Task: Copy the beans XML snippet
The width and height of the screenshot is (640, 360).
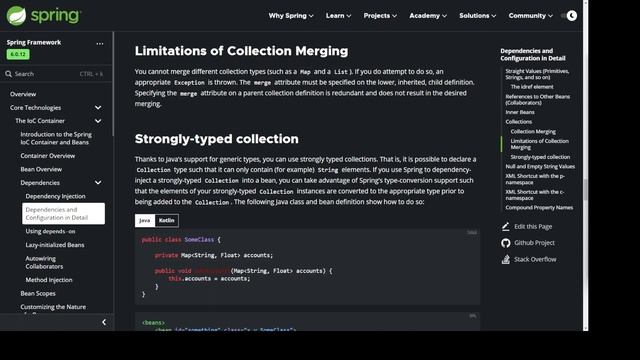Action: pyautogui.click(x=472, y=316)
